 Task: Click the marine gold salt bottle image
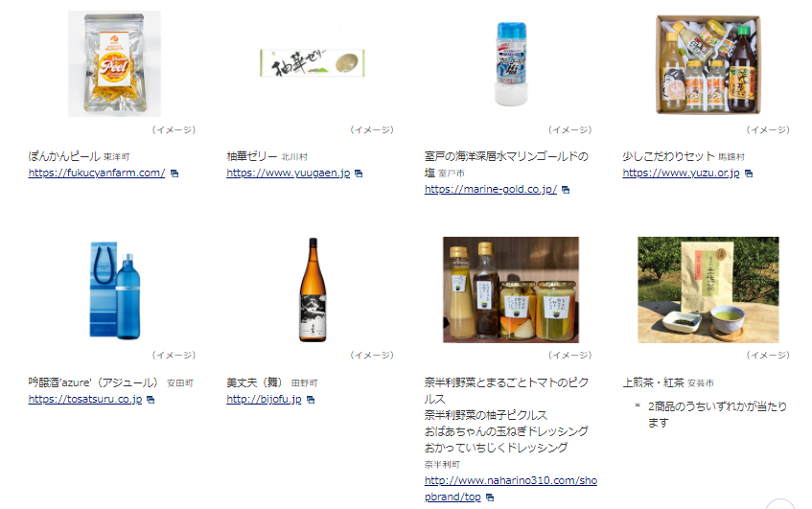pyautogui.click(x=511, y=64)
